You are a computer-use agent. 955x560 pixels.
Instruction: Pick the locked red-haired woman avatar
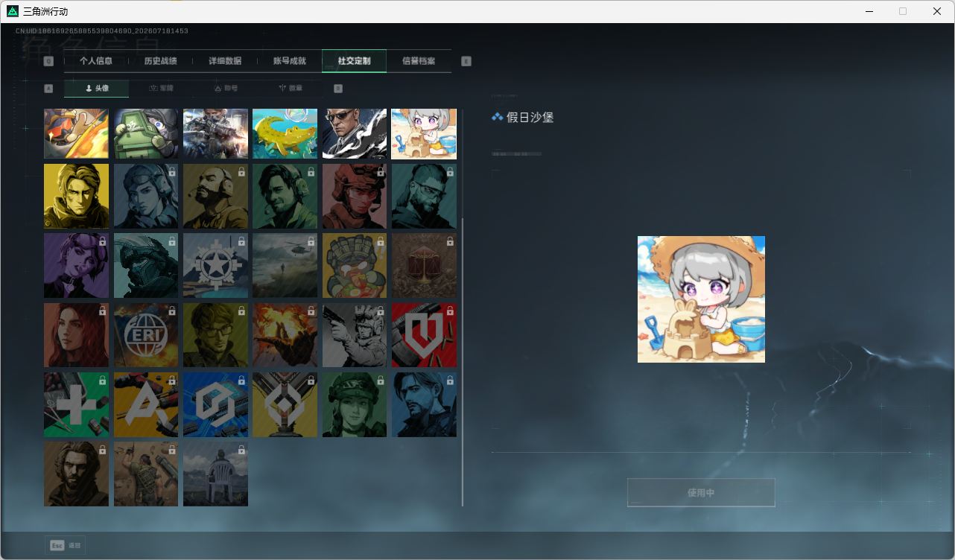76,335
